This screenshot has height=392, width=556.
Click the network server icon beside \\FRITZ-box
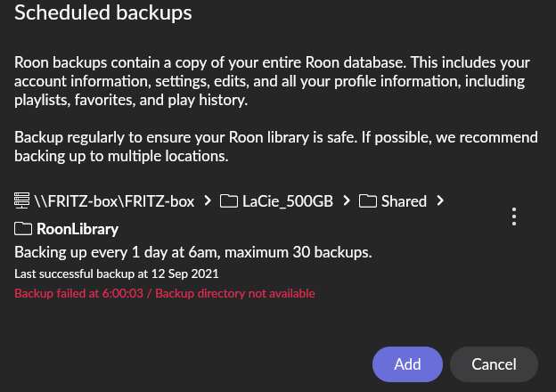click(x=21, y=200)
